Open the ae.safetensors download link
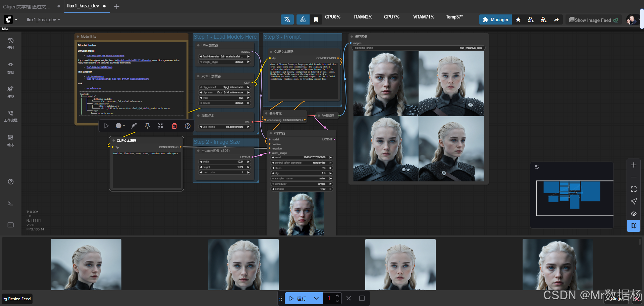The height and width of the screenshot is (306, 644). pos(94,88)
